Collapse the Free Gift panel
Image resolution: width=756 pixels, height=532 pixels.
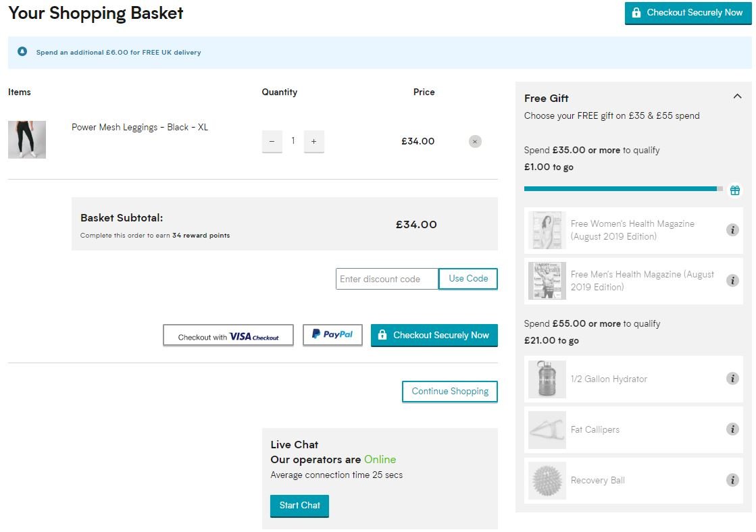(x=737, y=97)
